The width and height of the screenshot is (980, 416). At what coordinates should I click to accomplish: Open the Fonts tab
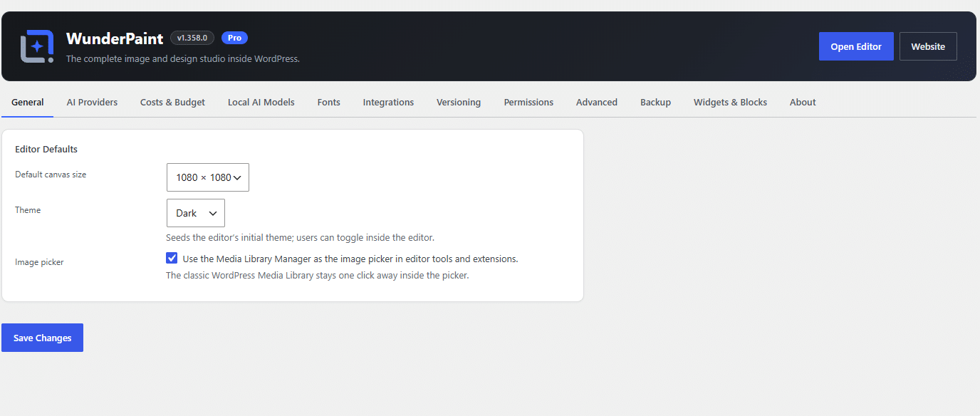328,102
